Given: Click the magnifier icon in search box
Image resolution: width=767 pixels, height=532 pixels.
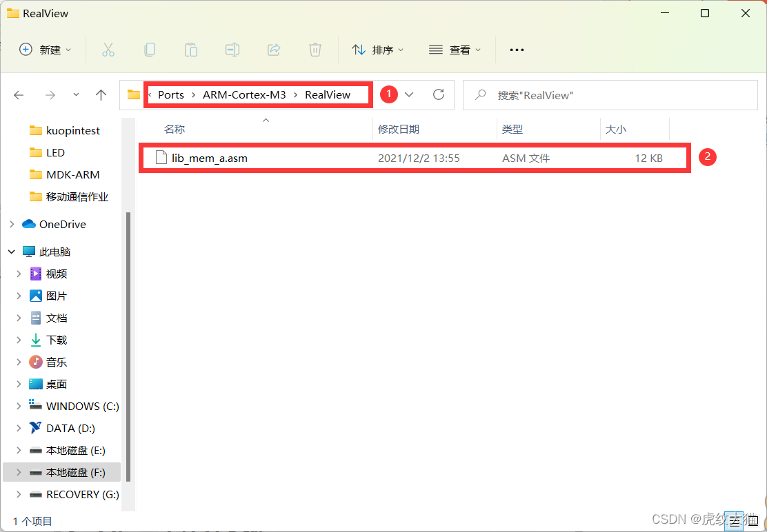Looking at the screenshot, I should click(x=480, y=94).
